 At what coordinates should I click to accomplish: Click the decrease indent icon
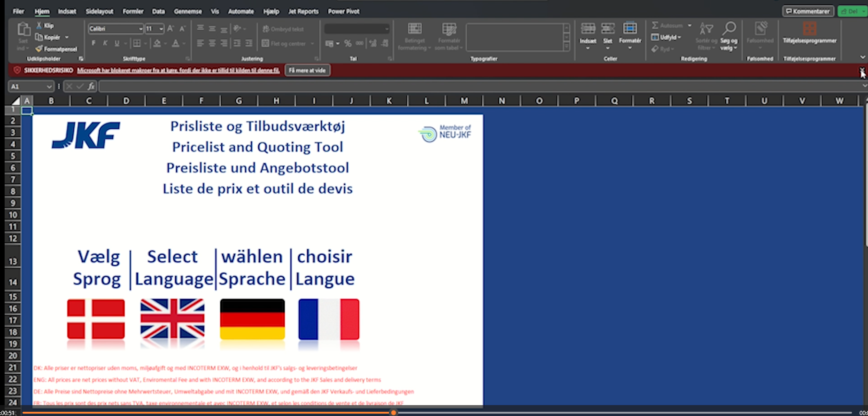pyautogui.click(x=237, y=43)
